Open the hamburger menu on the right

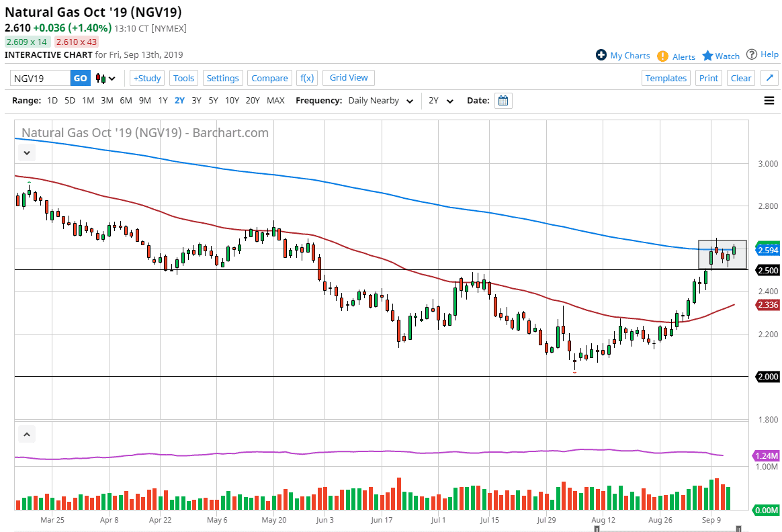[x=769, y=101]
